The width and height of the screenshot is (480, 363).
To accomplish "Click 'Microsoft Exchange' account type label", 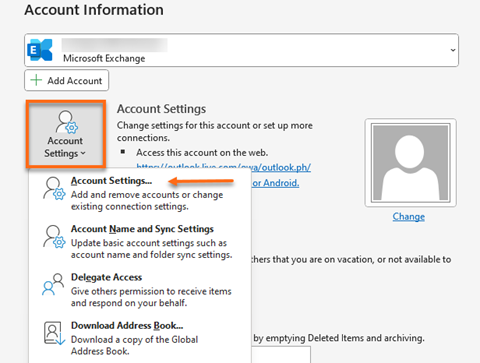I will point(104,58).
